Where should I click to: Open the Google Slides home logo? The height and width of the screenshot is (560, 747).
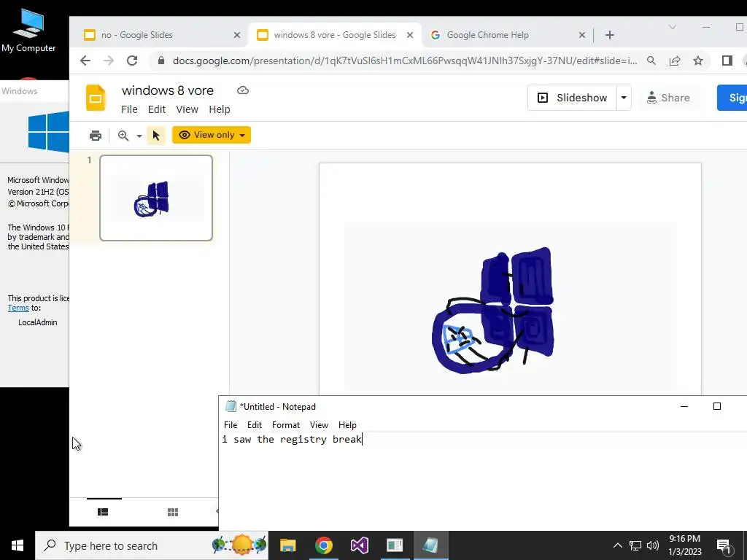coord(96,98)
